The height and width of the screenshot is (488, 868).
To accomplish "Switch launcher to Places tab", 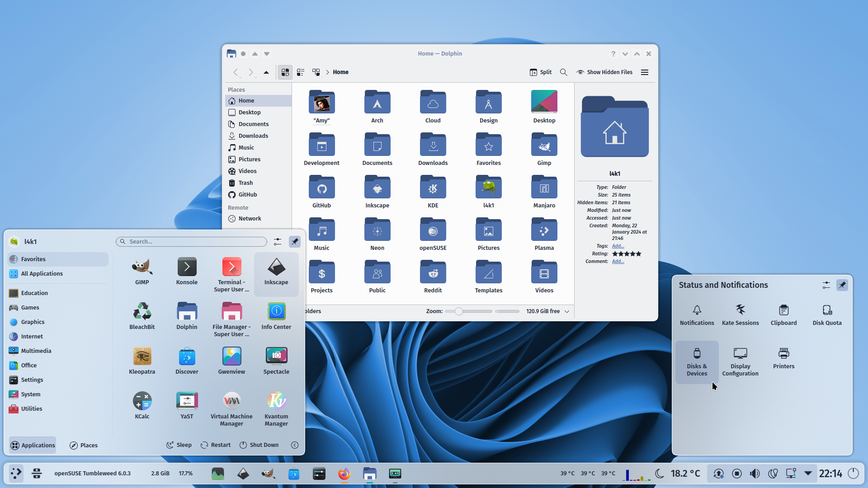I will pyautogui.click(x=84, y=445).
